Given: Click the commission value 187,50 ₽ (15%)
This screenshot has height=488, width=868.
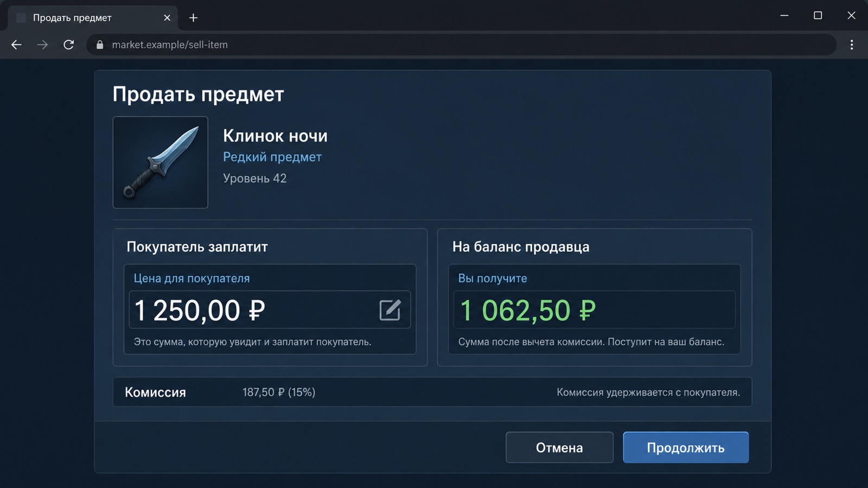Looking at the screenshot, I should pyautogui.click(x=279, y=392).
